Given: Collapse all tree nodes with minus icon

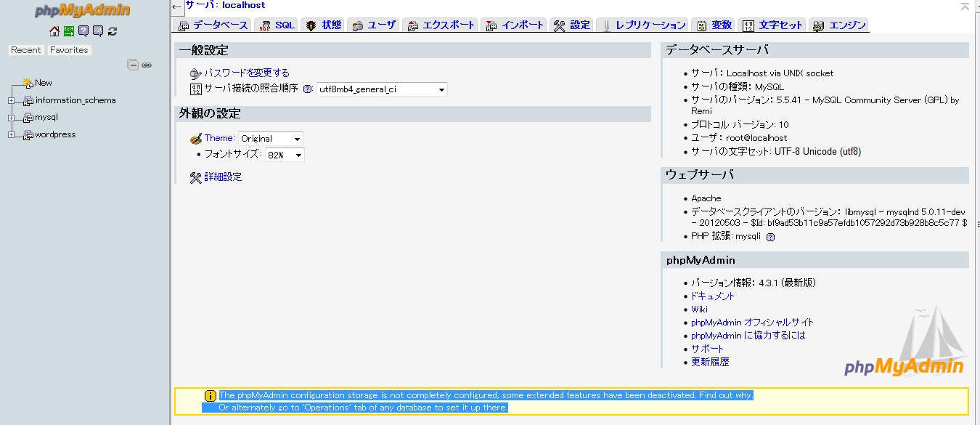Looking at the screenshot, I should pos(133,65).
